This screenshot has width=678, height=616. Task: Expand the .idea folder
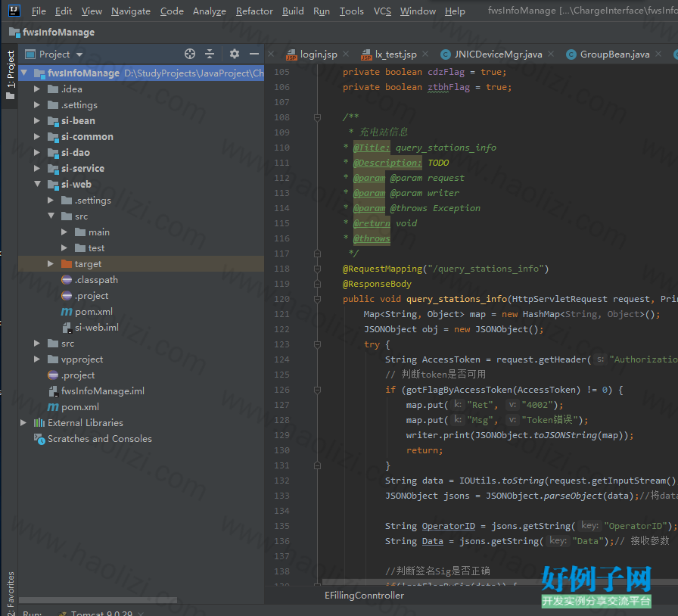pyautogui.click(x=37, y=89)
